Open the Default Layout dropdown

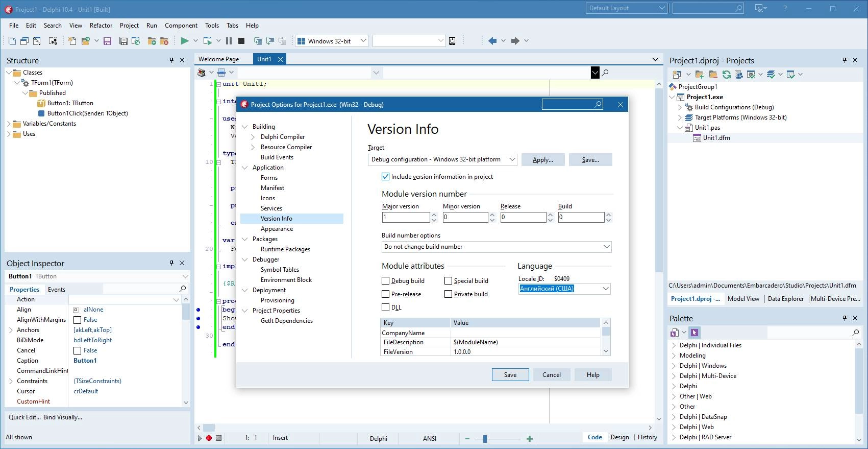pos(662,8)
